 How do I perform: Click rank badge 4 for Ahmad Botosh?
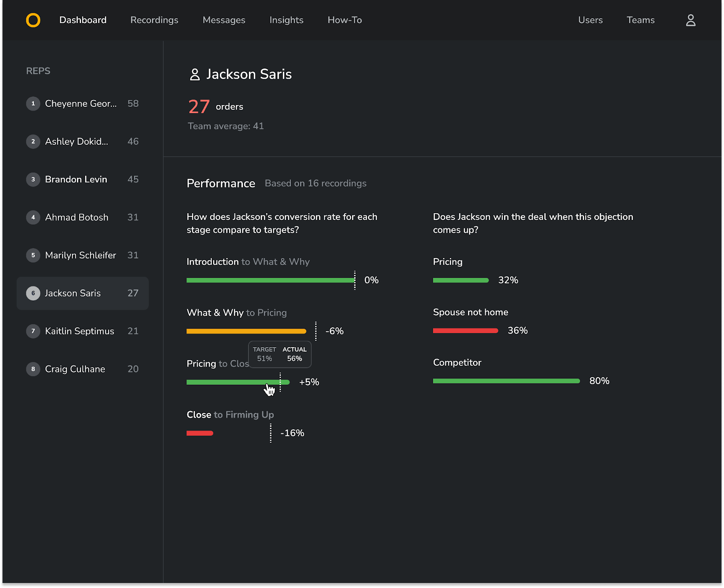33,218
